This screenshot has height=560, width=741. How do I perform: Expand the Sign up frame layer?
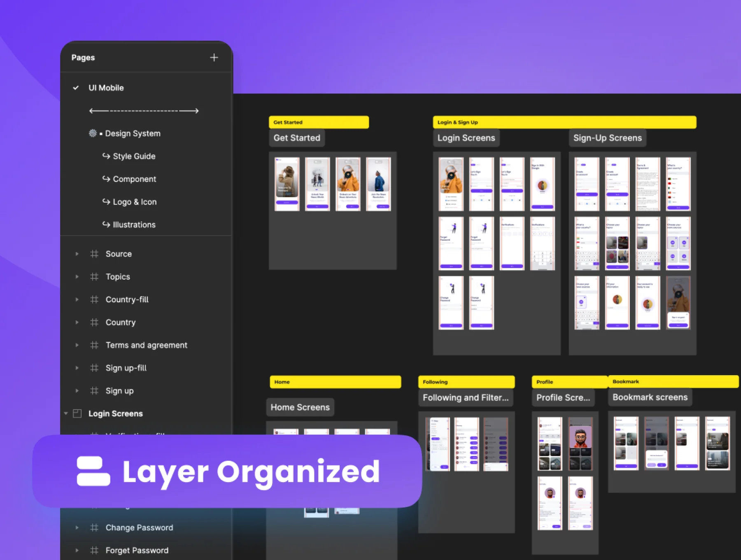coord(77,391)
